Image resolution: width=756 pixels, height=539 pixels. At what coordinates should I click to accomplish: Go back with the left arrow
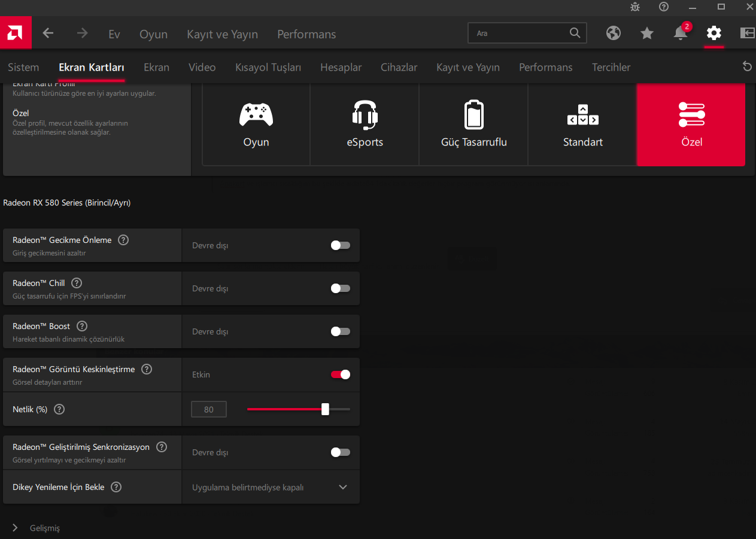(48, 34)
